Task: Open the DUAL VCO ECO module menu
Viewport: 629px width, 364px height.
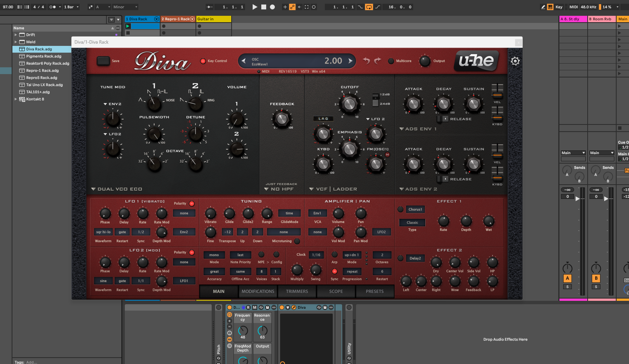Action: click(117, 189)
